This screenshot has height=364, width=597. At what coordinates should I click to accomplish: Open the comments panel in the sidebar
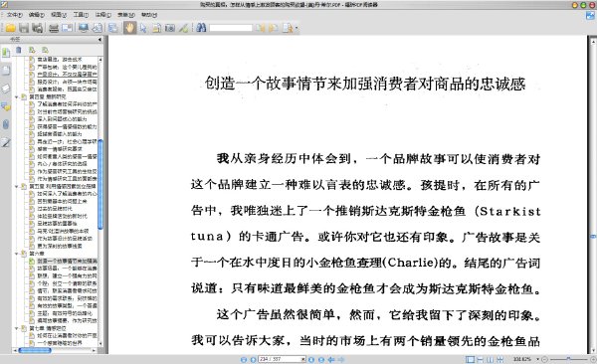[x=6, y=106]
